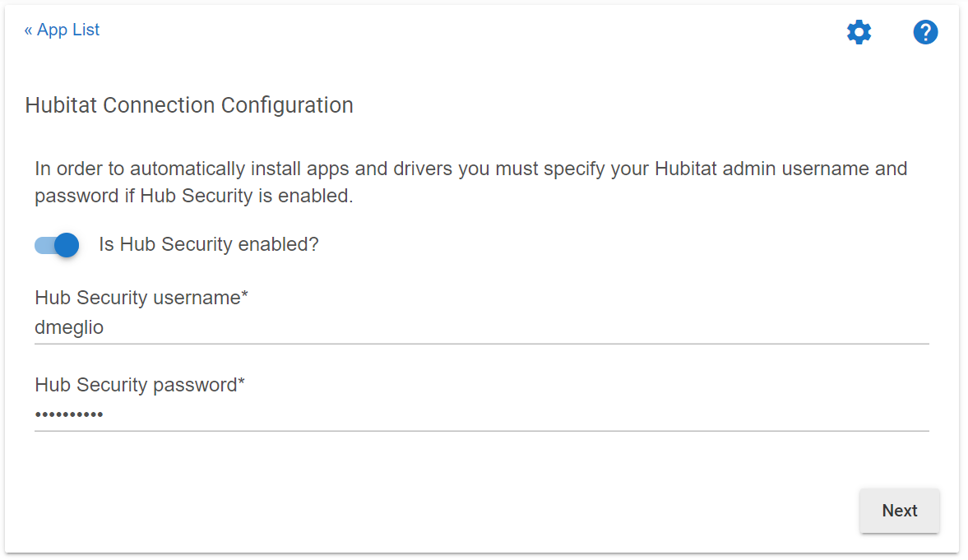Disable the Hub Security enabled switch
Viewport: 968px width, 560px height.
57,245
